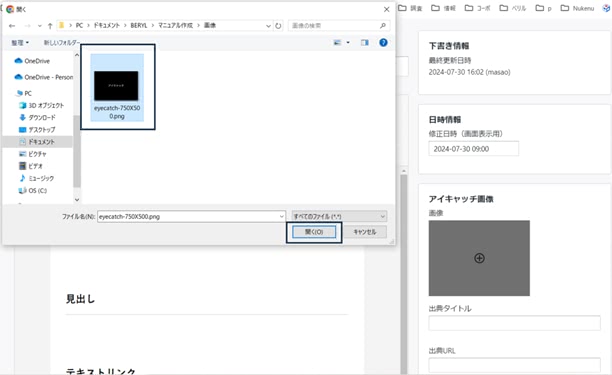
Task: Open ダウンロード folder in sidebar
Action: [x=37, y=117]
